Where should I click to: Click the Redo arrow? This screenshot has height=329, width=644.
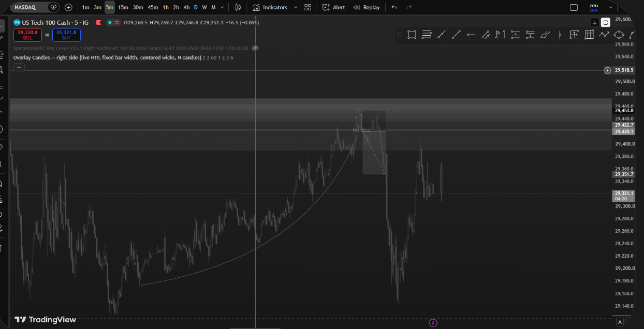point(409,7)
